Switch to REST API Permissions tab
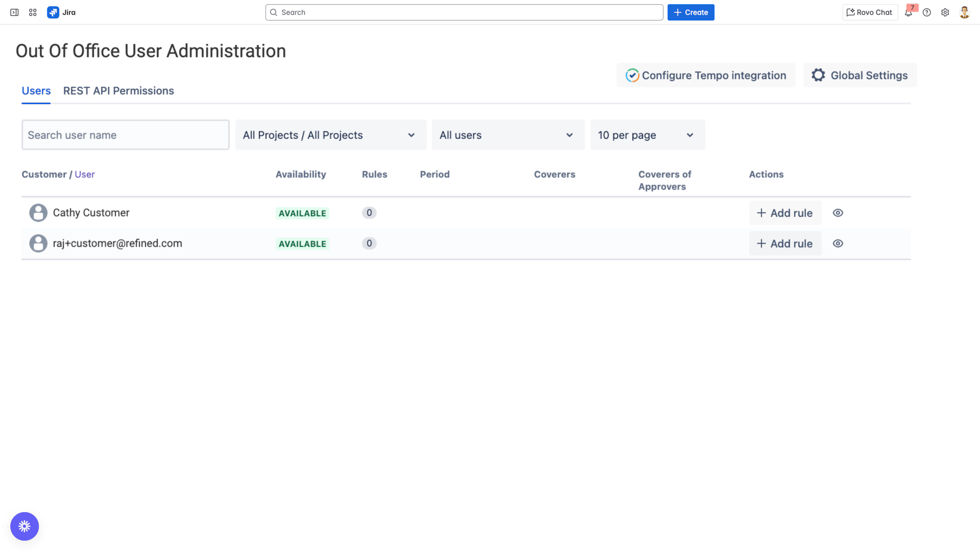Image resolution: width=980 pixels, height=551 pixels. pos(118,91)
